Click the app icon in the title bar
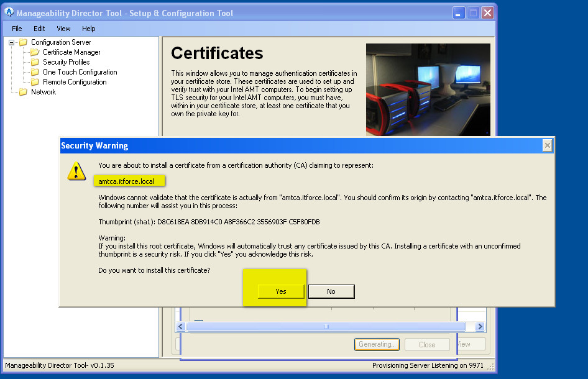 click(9, 13)
